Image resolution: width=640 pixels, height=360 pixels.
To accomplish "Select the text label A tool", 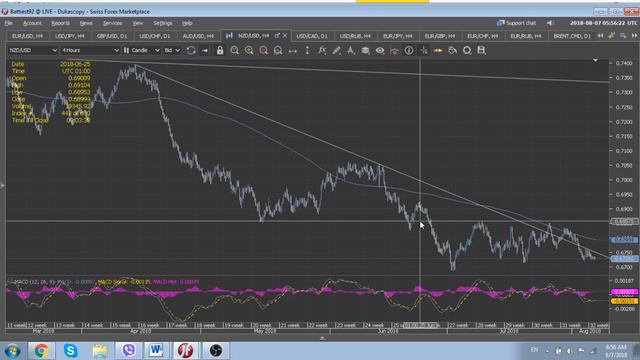I will coord(351,50).
